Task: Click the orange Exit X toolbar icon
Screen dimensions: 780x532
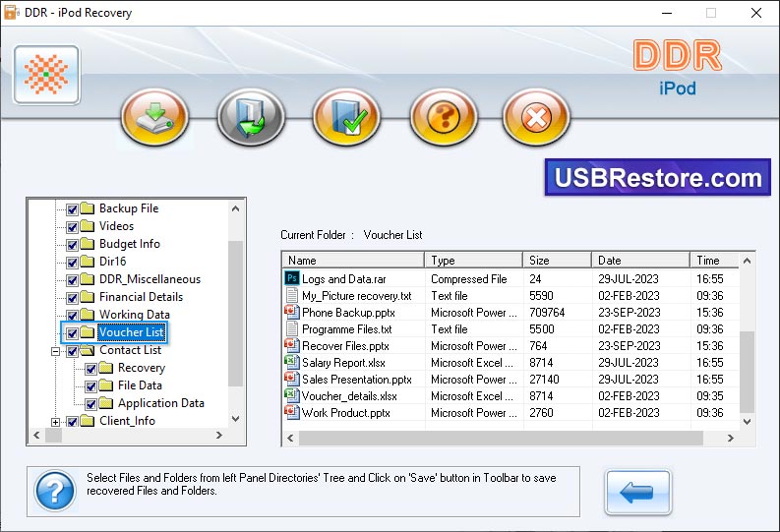Action: pyautogui.click(x=536, y=117)
